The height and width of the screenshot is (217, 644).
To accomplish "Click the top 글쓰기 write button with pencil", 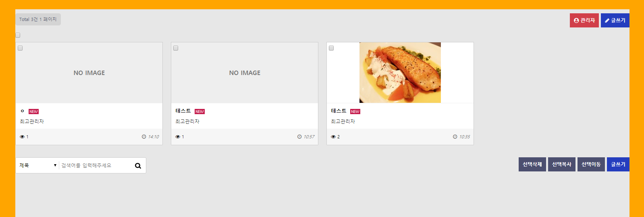I will tap(615, 21).
